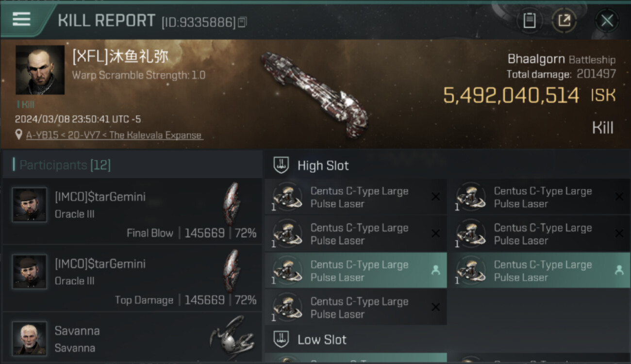Click the Oracle III ship icon for Final Blow

(x=232, y=203)
